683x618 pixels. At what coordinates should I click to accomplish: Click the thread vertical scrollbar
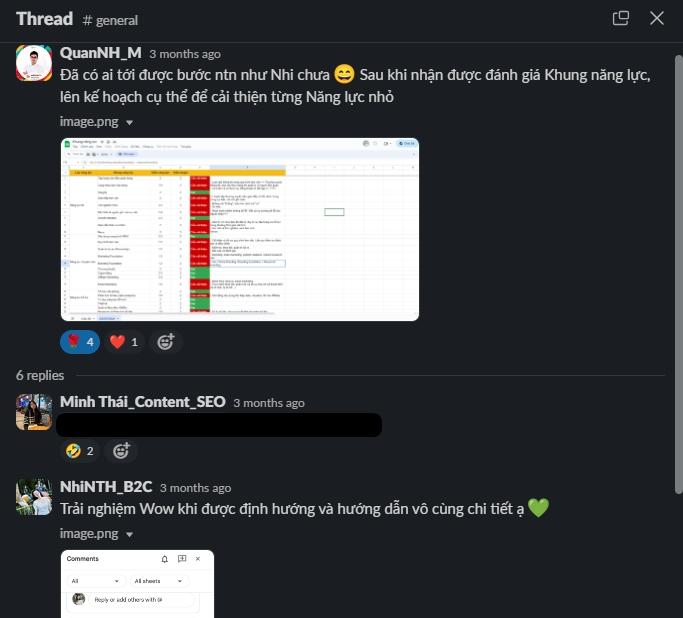click(678, 274)
